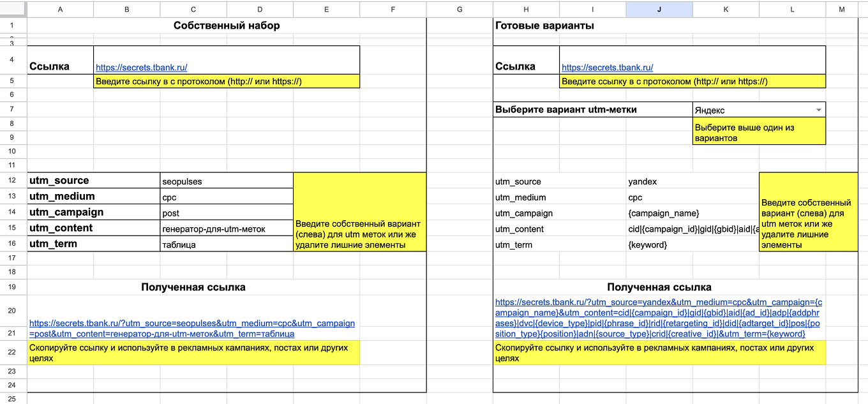Select cell containing seopulses
This screenshot has width=868, height=404.
(x=227, y=181)
